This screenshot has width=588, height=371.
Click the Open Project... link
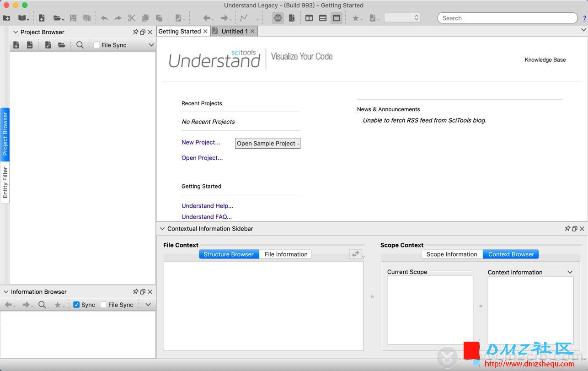coord(202,158)
